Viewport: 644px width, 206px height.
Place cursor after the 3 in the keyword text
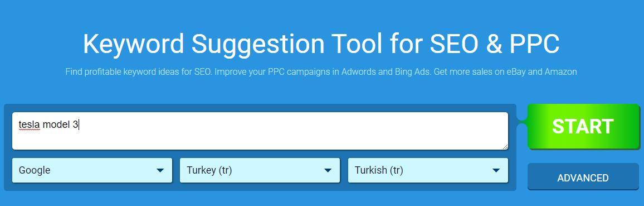pyautogui.click(x=79, y=124)
